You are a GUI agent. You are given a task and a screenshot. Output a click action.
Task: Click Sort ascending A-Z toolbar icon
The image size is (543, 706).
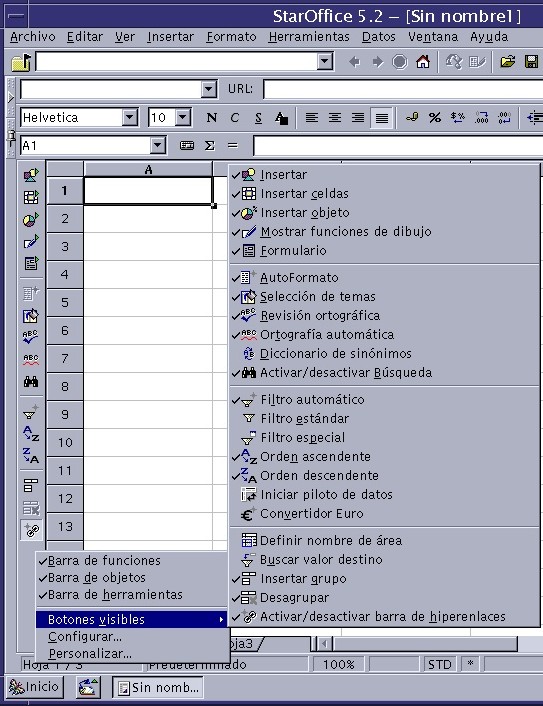click(31, 434)
